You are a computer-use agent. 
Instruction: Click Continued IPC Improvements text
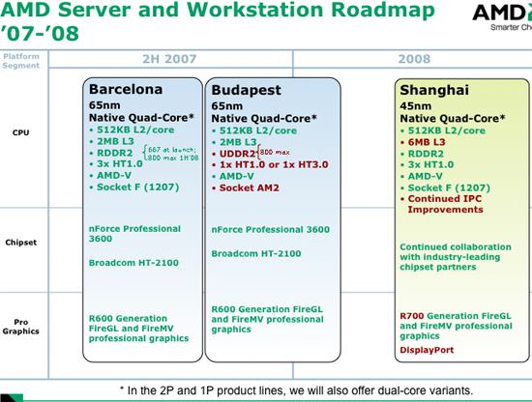445,204
